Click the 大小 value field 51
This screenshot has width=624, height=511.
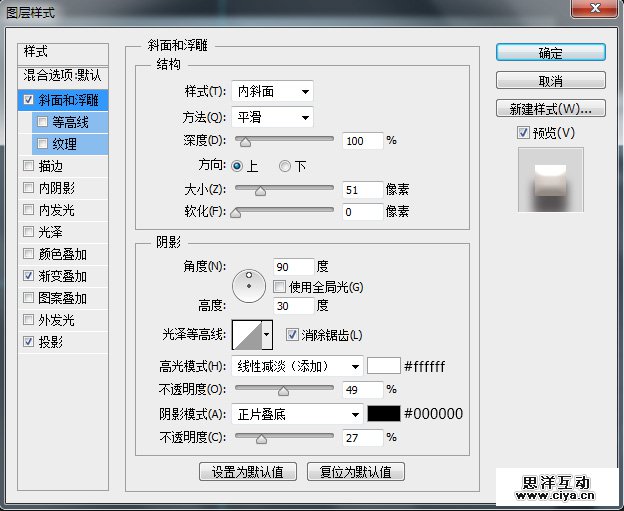tap(363, 190)
